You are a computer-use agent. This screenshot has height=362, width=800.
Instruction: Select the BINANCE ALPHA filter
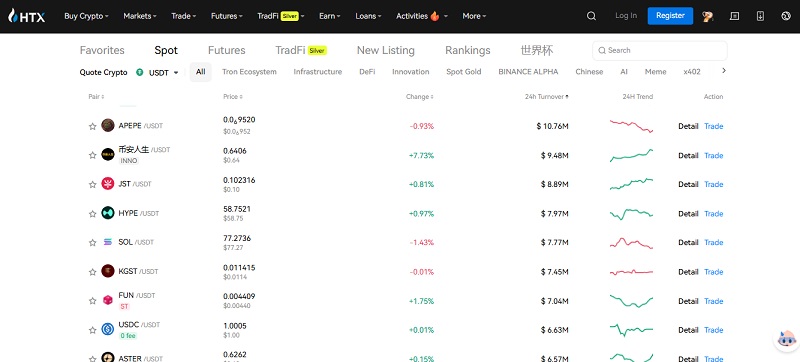[528, 72]
